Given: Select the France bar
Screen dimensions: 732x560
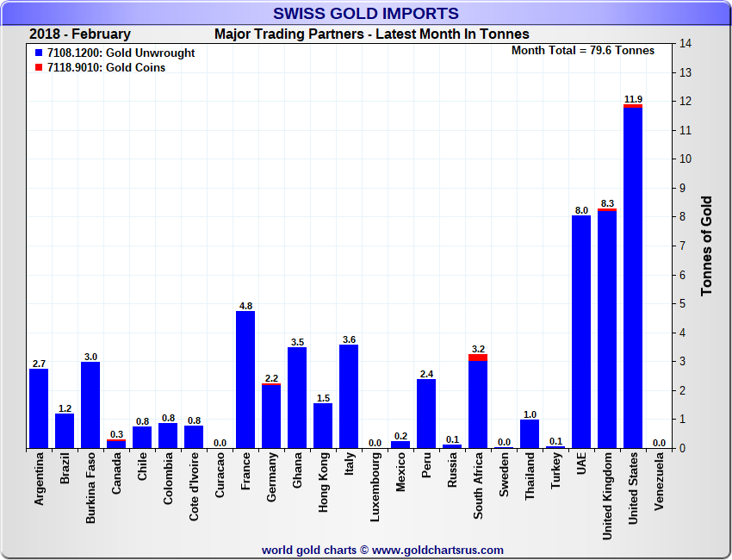Looking at the screenshot, I should coord(245,379).
